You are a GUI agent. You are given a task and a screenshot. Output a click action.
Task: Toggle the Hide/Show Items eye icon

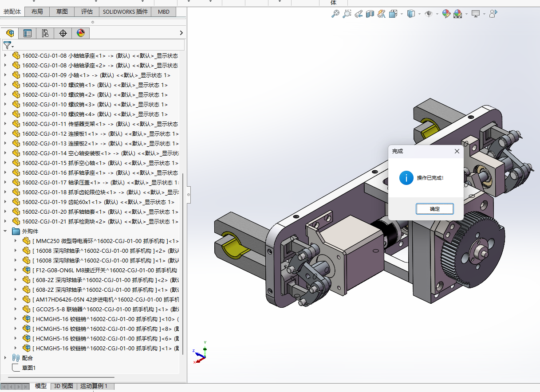429,14
